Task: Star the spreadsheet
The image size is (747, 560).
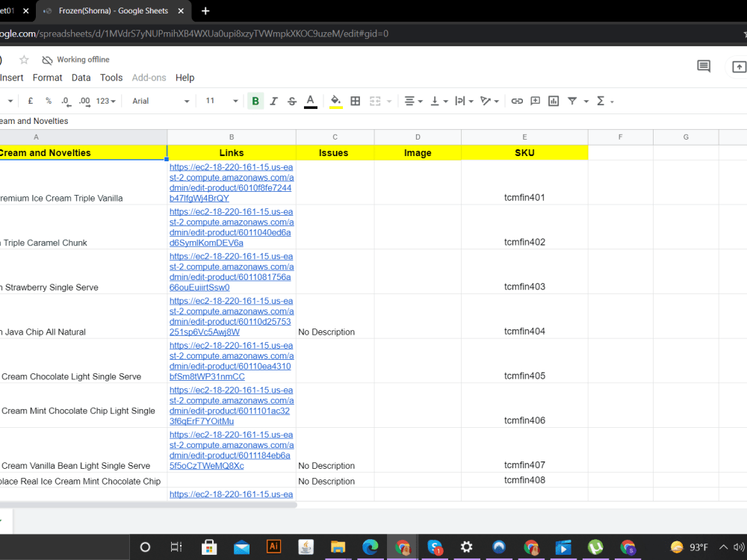Action: [24, 60]
